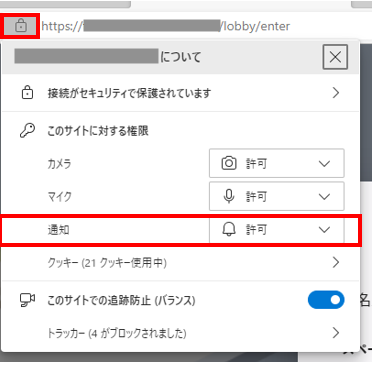
Task: Click the chevron arrow on the secure connection row
Action: tap(336, 93)
